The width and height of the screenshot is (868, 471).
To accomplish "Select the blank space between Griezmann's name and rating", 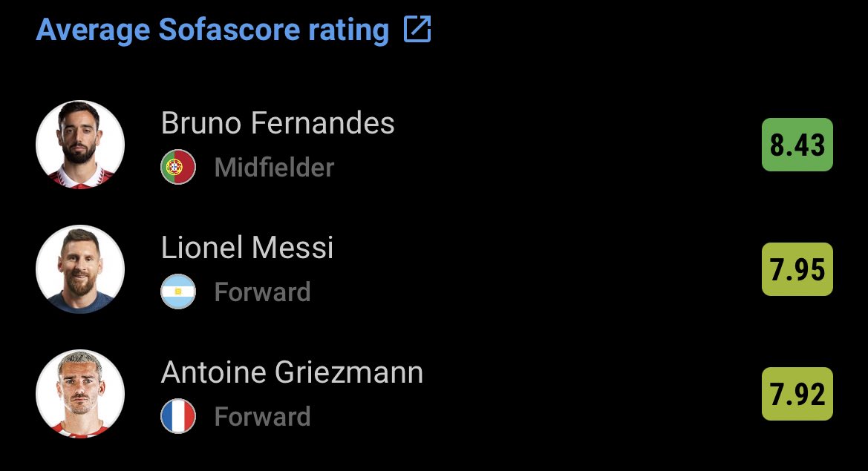I will 593,394.
